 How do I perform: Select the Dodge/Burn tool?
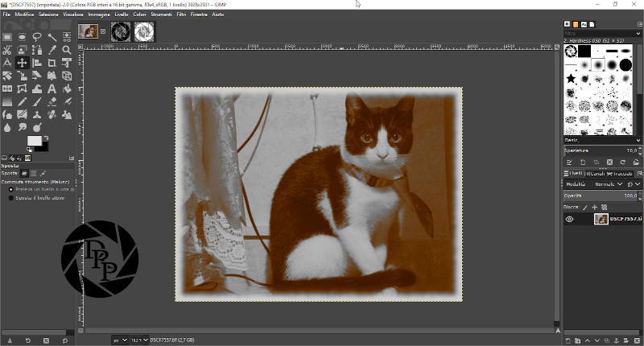coord(37,128)
